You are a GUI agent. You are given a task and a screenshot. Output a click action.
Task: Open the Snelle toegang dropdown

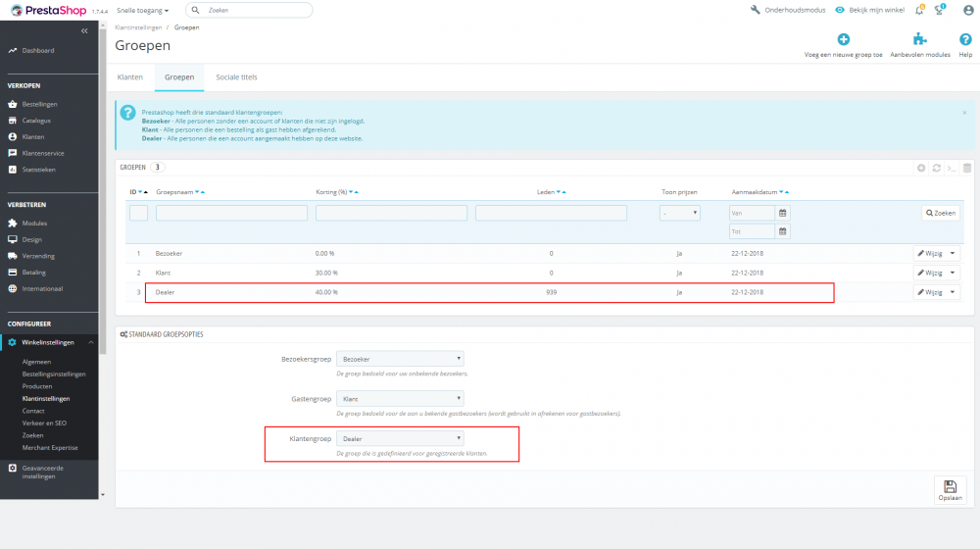pyautogui.click(x=142, y=11)
